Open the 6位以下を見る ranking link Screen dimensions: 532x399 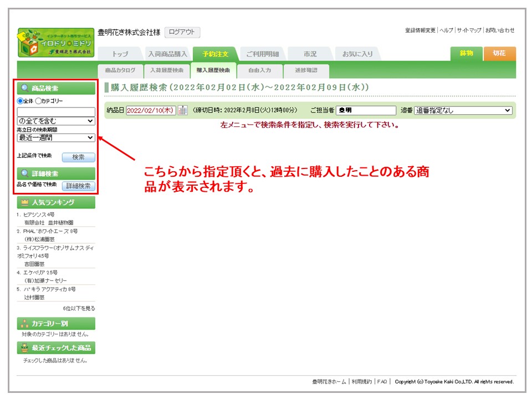(79, 308)
